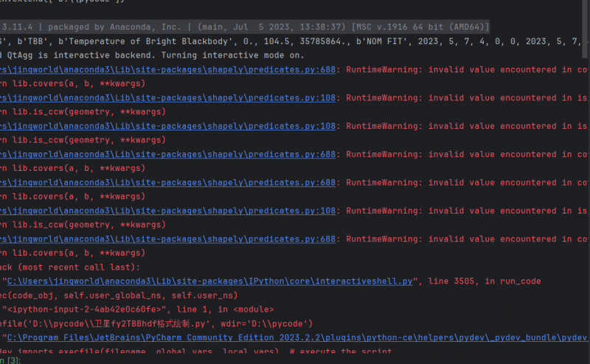Click the QtAgg interactive backend message

pyautogui.click(x=111, y=55)
